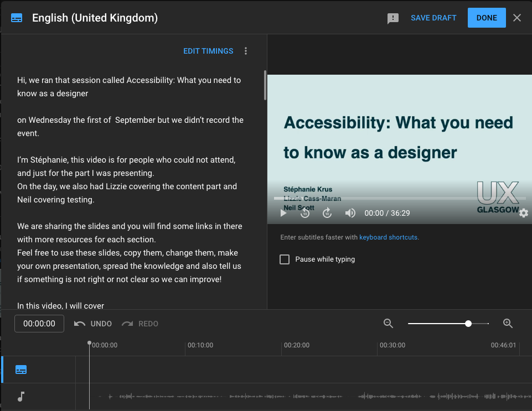Click the 00:20:00 mark on the timeline ruler
The width and height of the screenshot is (532, 411).
coord(297,345)
